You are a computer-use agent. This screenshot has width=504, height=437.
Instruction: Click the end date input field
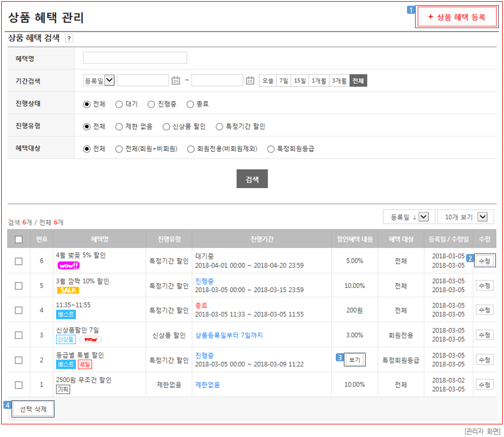point(218,80)
